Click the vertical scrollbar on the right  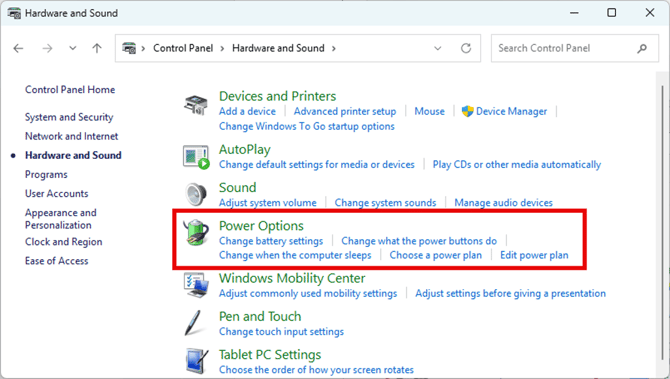tap(663, 222)
